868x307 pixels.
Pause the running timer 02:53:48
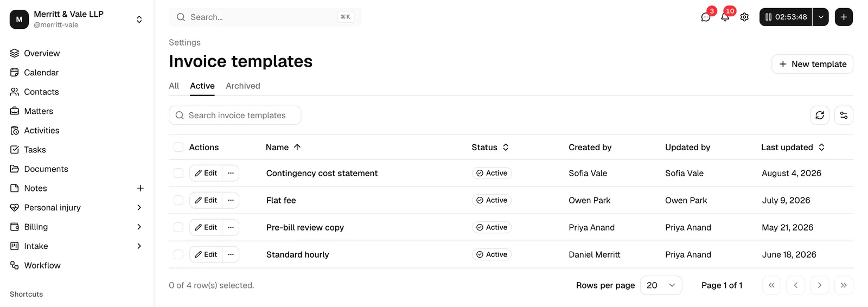tap(786, 17)
